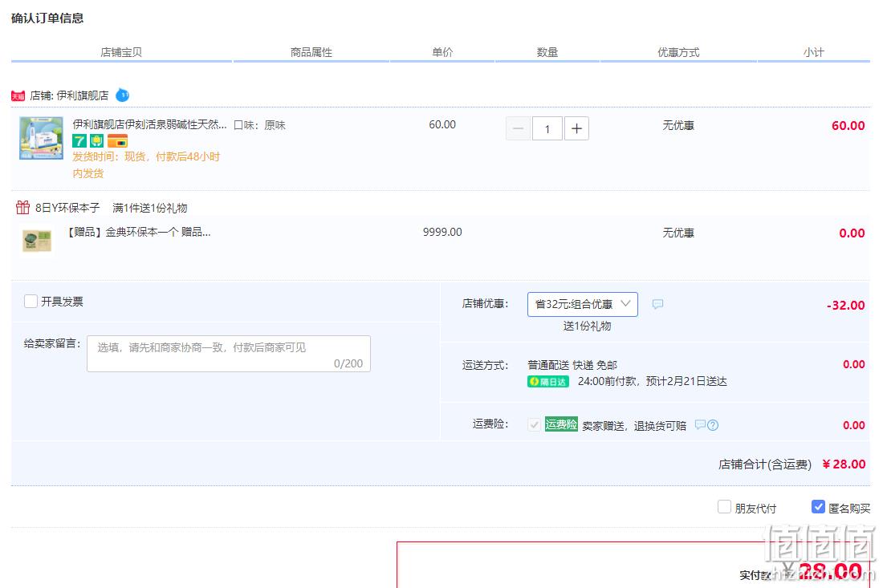
Task: Click the 普通配送 快递 免邮 shipping method text
Action: pos(572,365)
